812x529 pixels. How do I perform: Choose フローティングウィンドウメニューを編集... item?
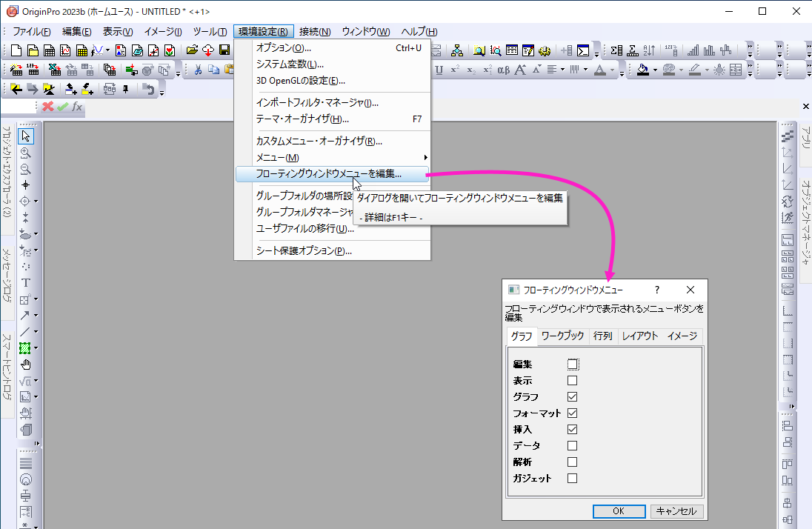coord(332,174)
